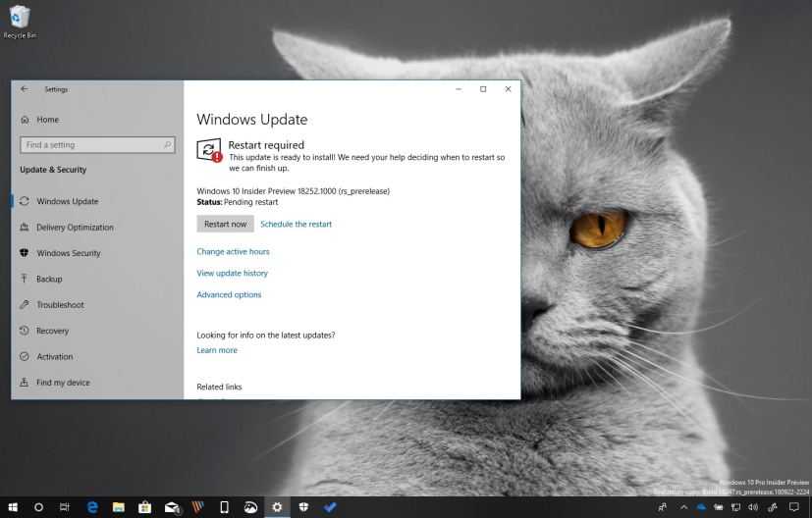This screenshot has width=812, height=518.
Task: Click Looking for info on latest updates text
Action: (266, 336)
